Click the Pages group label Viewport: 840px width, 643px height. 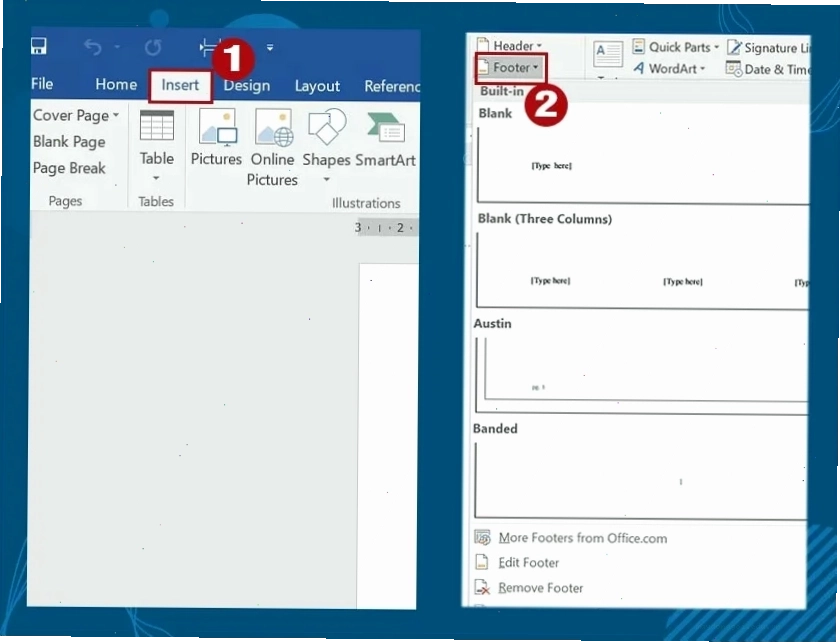(65, 201)
